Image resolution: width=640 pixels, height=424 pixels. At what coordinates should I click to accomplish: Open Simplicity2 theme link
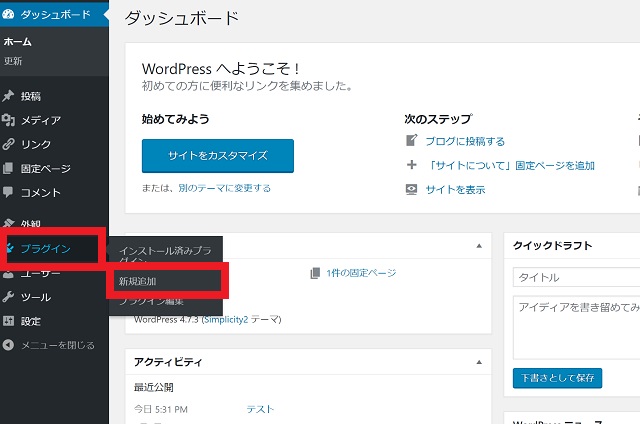click(x=226, y=320)
